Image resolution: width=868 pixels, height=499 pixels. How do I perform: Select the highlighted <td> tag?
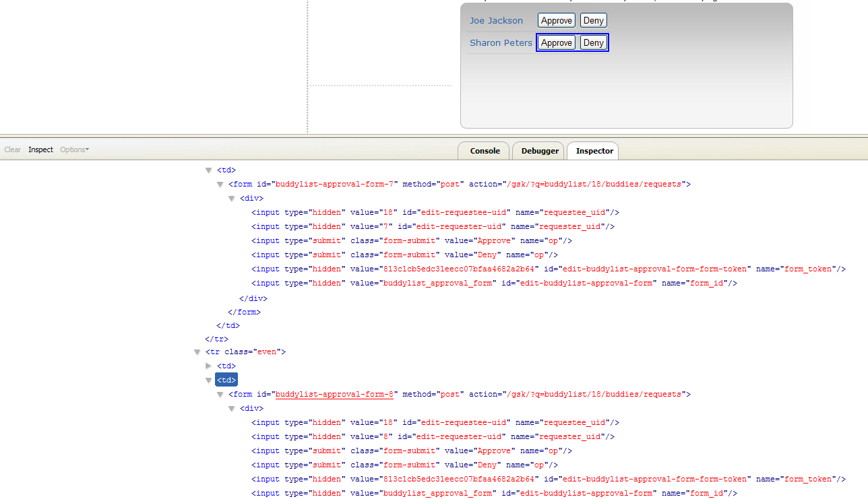tap(226, 380)
